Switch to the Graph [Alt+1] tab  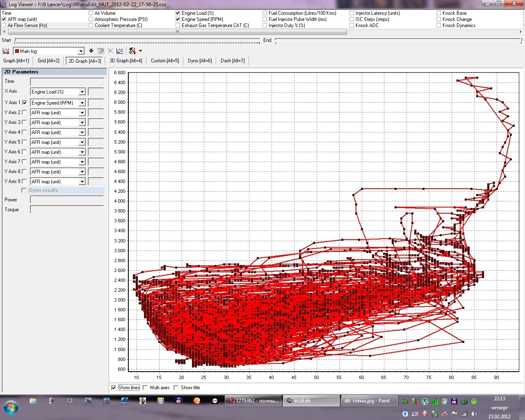point(16,61)
